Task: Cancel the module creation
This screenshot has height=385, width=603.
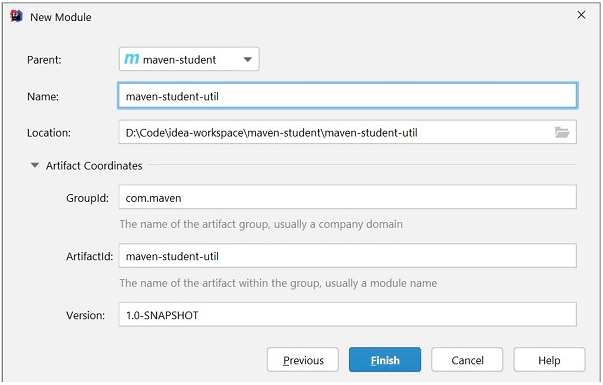Action: 467,360
